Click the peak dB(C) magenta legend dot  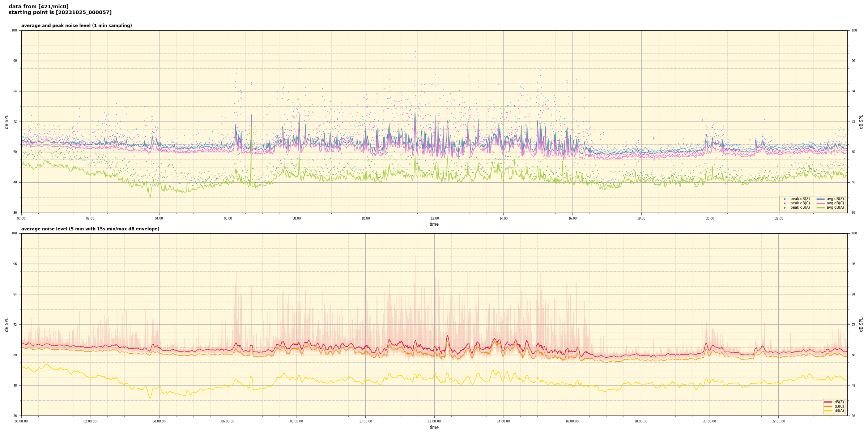784,203
